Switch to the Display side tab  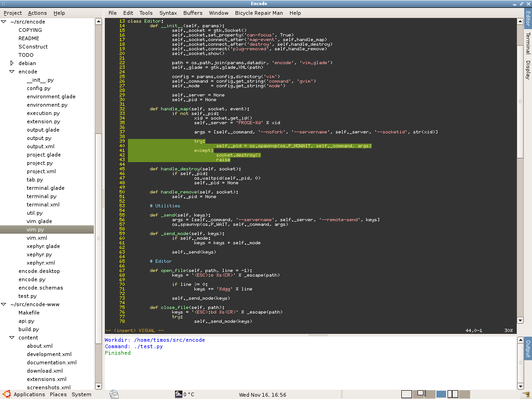click(528, 70)
